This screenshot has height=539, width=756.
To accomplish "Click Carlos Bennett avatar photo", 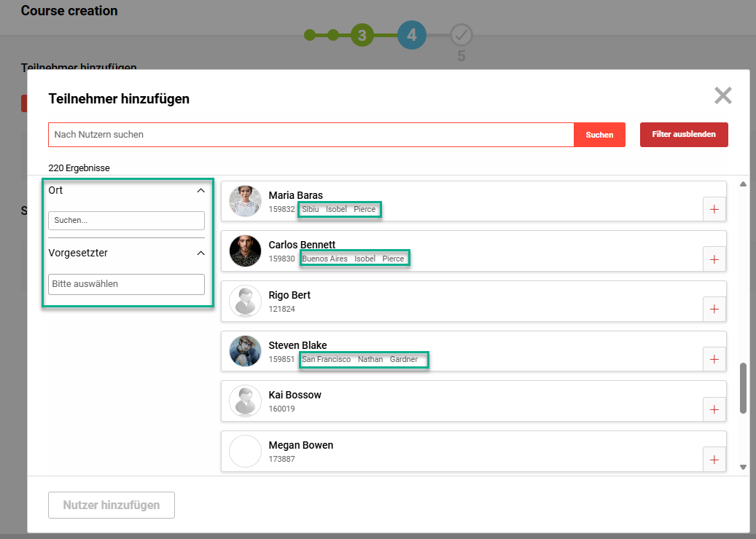I will (245, 251).
